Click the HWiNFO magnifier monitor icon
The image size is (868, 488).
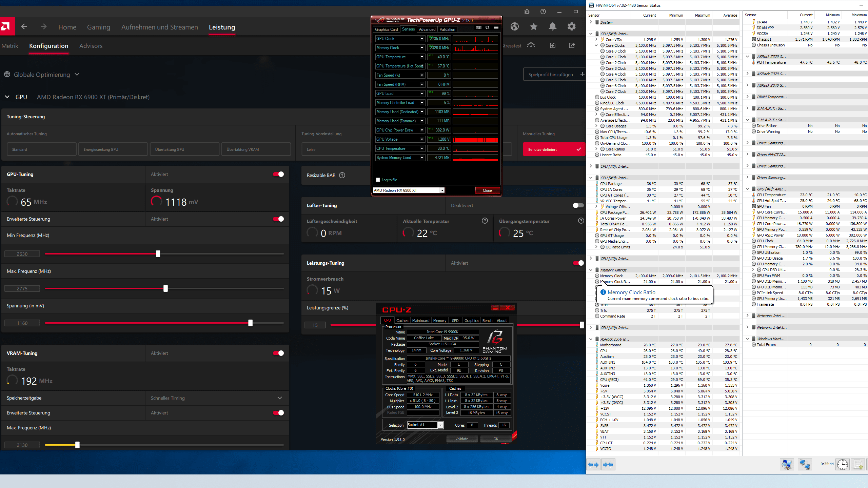[787, 464]
